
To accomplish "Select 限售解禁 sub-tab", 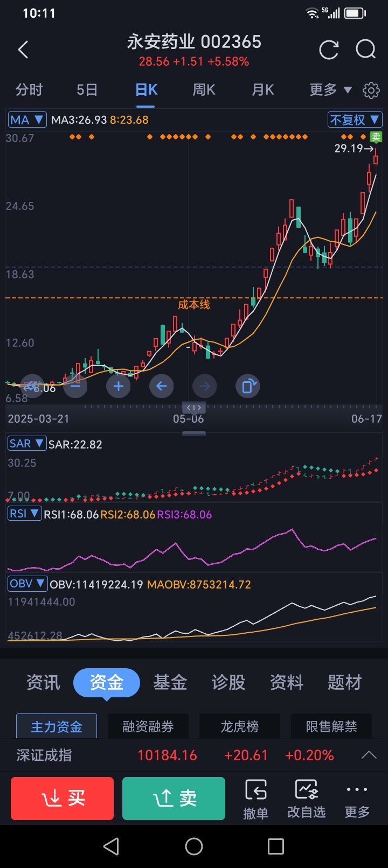I will (x=331, y=726).
